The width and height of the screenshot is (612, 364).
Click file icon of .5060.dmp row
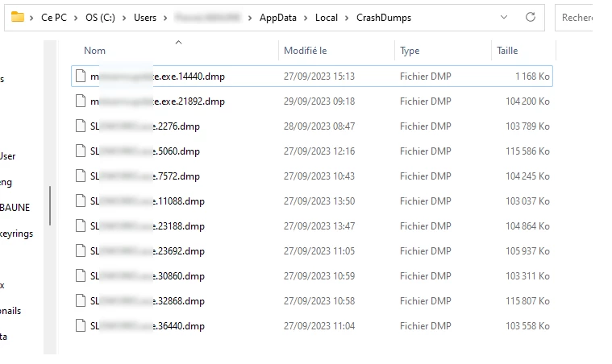(81, 151)
